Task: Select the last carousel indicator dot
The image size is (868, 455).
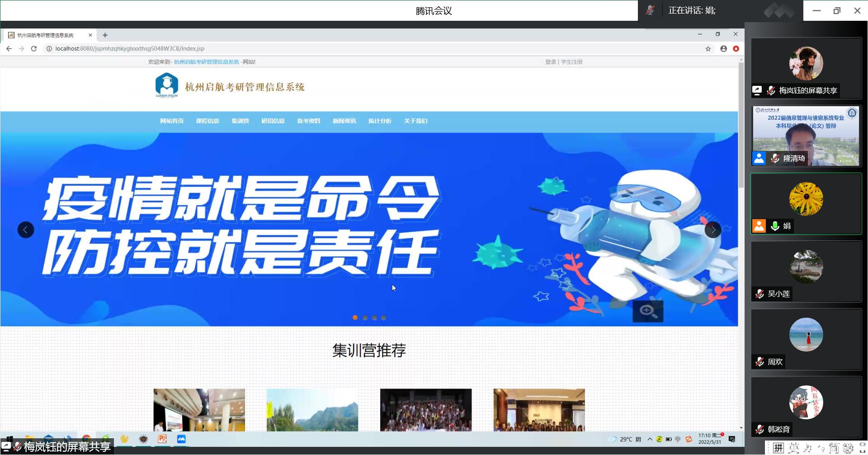Action: click(383, 318)
